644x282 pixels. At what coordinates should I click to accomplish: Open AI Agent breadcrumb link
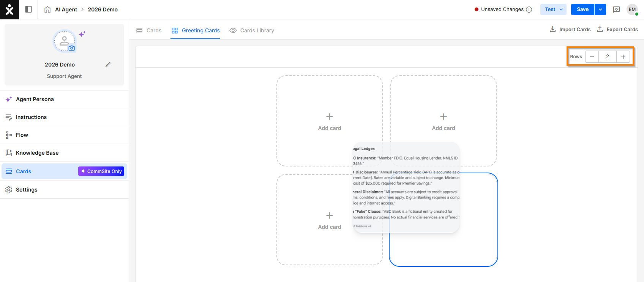pyautogui.click(x=66, y=10)
